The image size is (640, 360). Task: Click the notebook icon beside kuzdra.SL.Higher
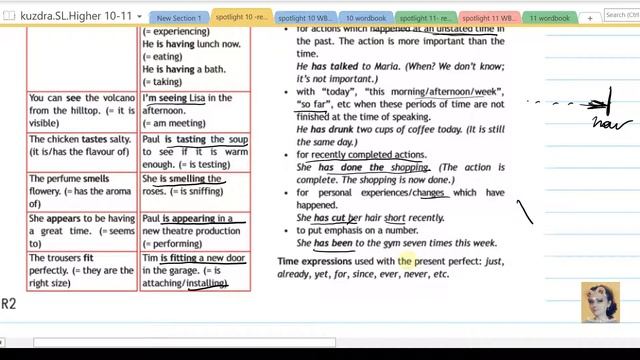9,16
